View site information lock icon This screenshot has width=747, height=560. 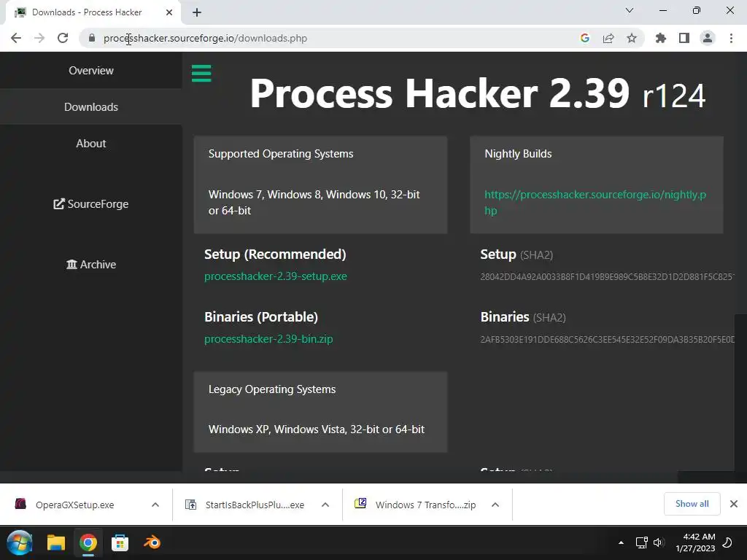click(92, 38)
